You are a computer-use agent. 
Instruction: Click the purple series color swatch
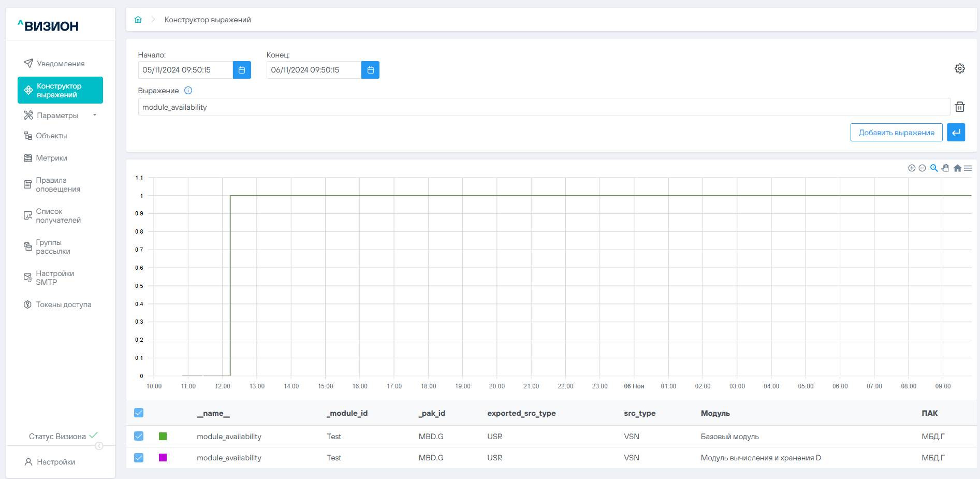[x=163, y=458]
